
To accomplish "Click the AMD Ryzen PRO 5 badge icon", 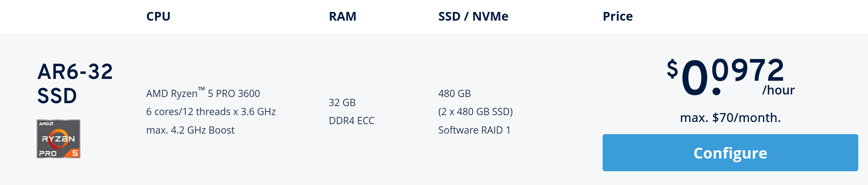I will click(58, 139).
